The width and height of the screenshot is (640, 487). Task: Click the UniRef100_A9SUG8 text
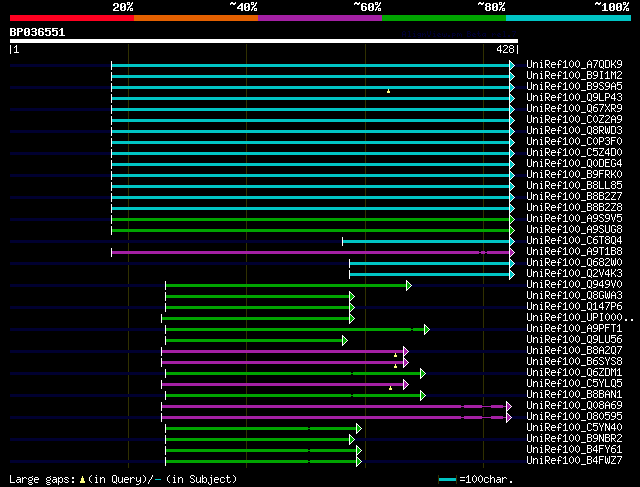point(574,230)
